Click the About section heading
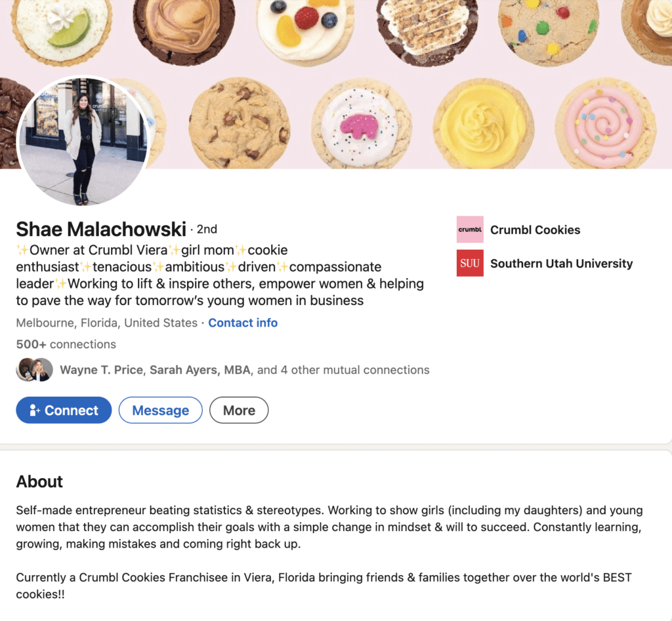 (39, 481)
